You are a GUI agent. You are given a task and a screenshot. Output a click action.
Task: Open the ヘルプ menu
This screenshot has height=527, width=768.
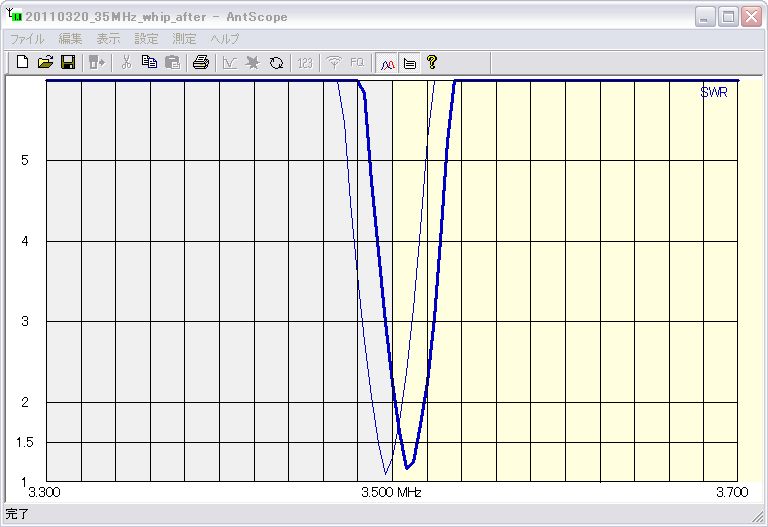[225, 39]
